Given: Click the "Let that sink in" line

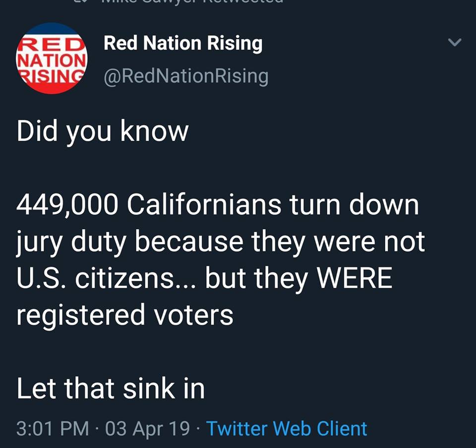Looking at the screenshot, I should pos(111,388).
